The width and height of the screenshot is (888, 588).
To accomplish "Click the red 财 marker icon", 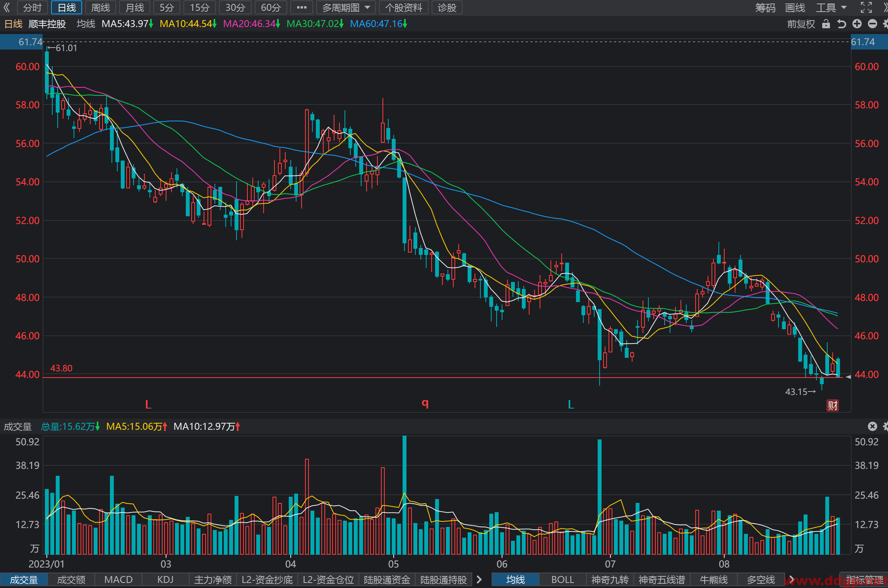I will [833, 405].
